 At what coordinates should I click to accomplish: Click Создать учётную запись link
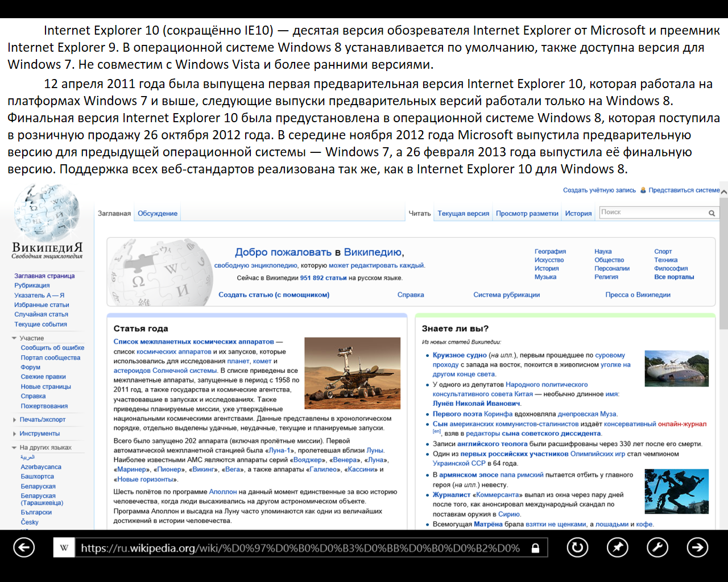(599, 190)
